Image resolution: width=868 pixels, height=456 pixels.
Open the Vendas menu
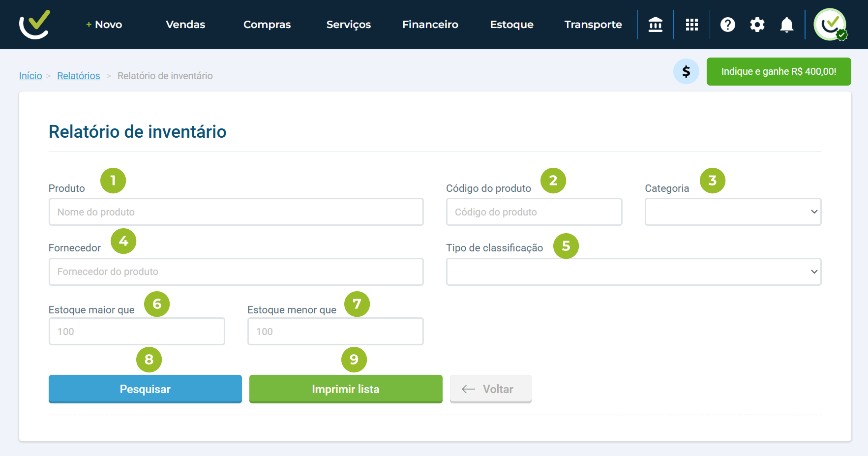185,25
